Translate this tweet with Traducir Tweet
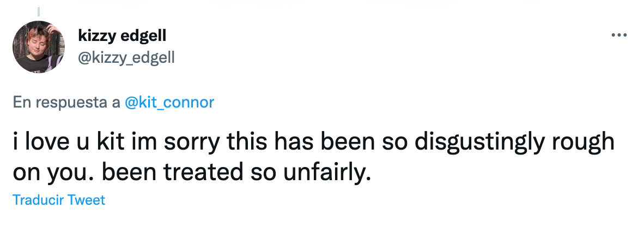Viewport: 644px width, 226px height. [59, 200]
